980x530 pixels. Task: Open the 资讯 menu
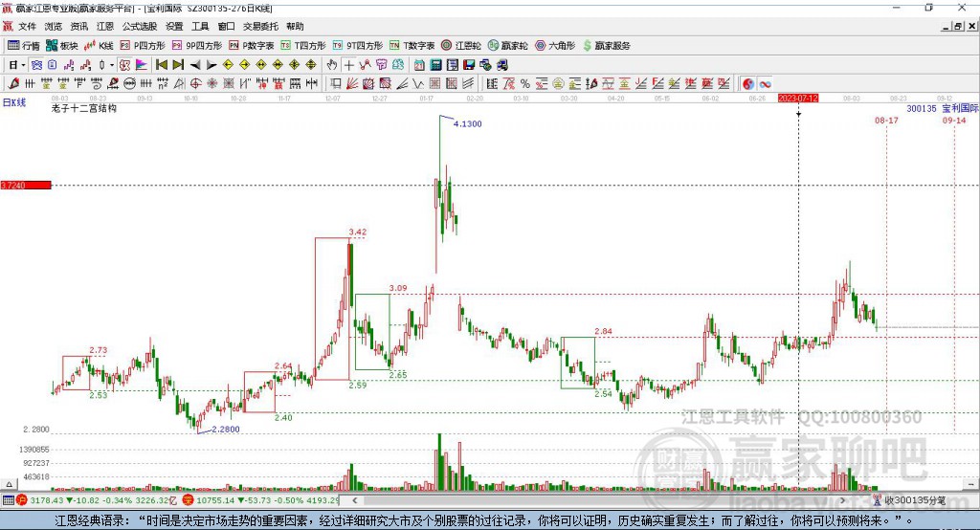click(x=78, y=26)
